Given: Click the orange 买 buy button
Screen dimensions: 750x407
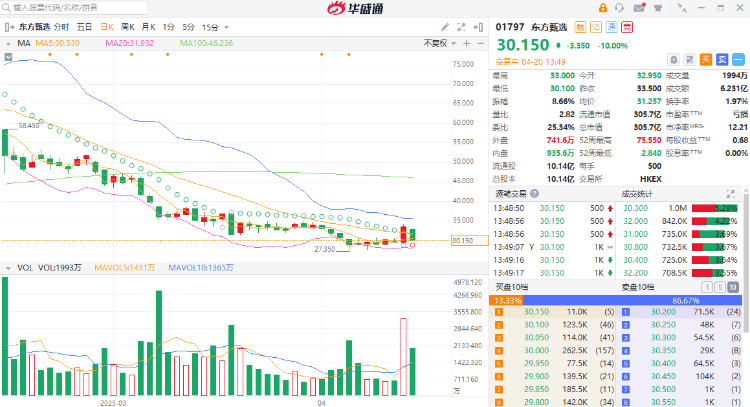Looking at the screenshot, I should point(706,60).
